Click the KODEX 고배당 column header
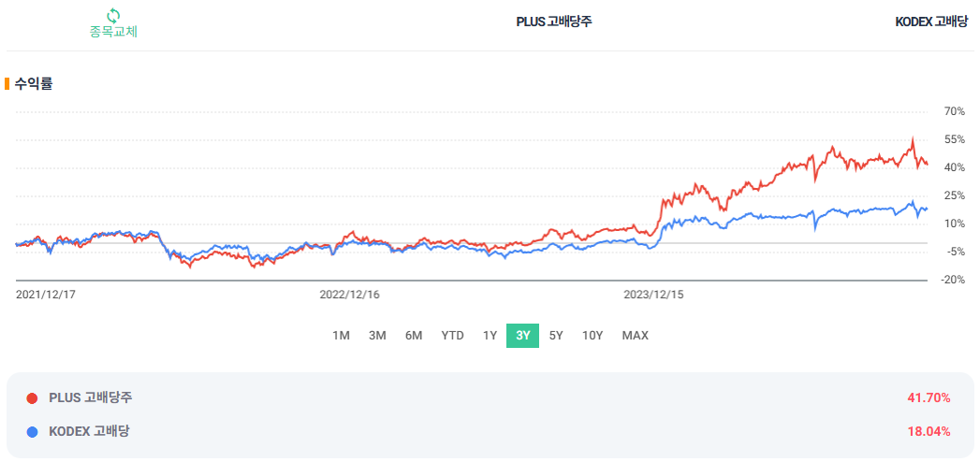Image resolution: width=980 pixels, height=462 pixels. pyautogui.click(x=931, y=22)
